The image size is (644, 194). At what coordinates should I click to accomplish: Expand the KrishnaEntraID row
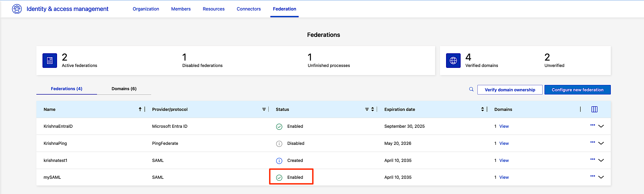pyautogui.click(x=601, y=126)
